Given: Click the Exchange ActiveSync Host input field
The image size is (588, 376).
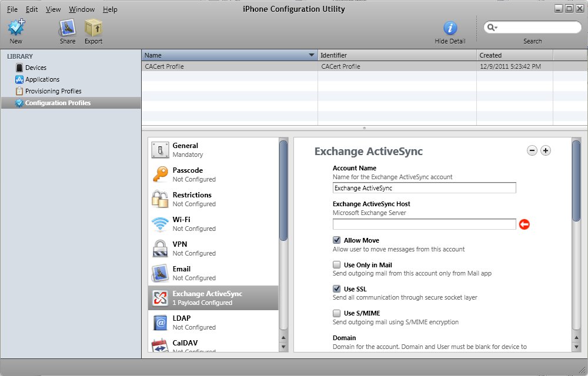Looking at the screenshot, I should pyautogui.click(x=424, y=224).
